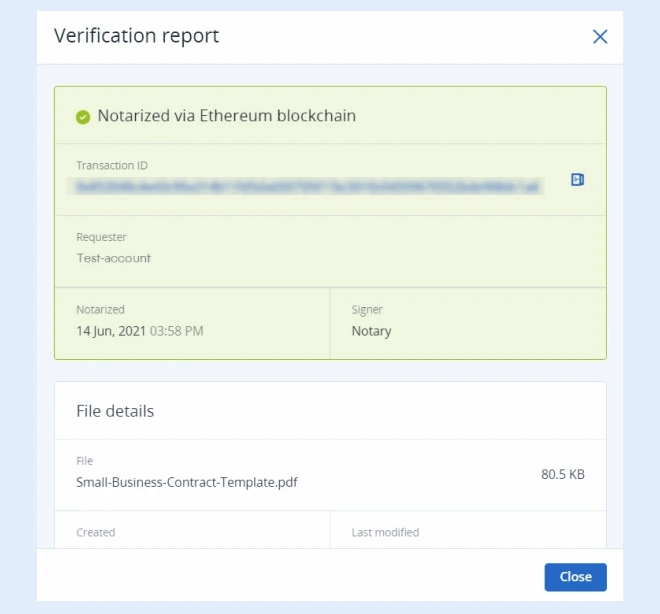Click the copy icon beside the transaction ID
660x614 pixels.
[577, 180]
